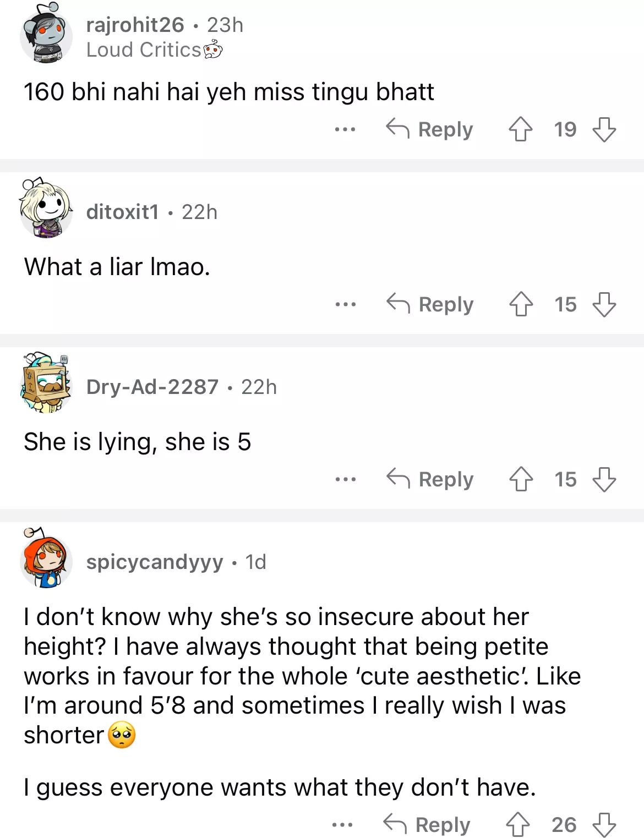The image size is (644, 838).
Task: Open more options for ditoxit1's comment
Action: pos(345,304)
